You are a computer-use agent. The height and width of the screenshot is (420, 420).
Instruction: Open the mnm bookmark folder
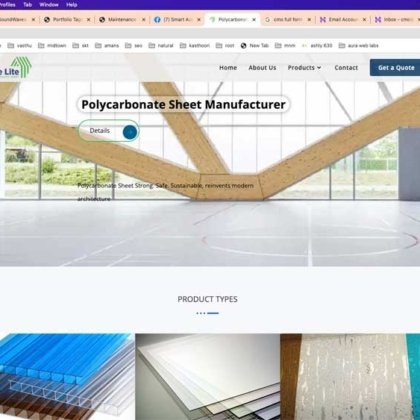coord(285,46)
